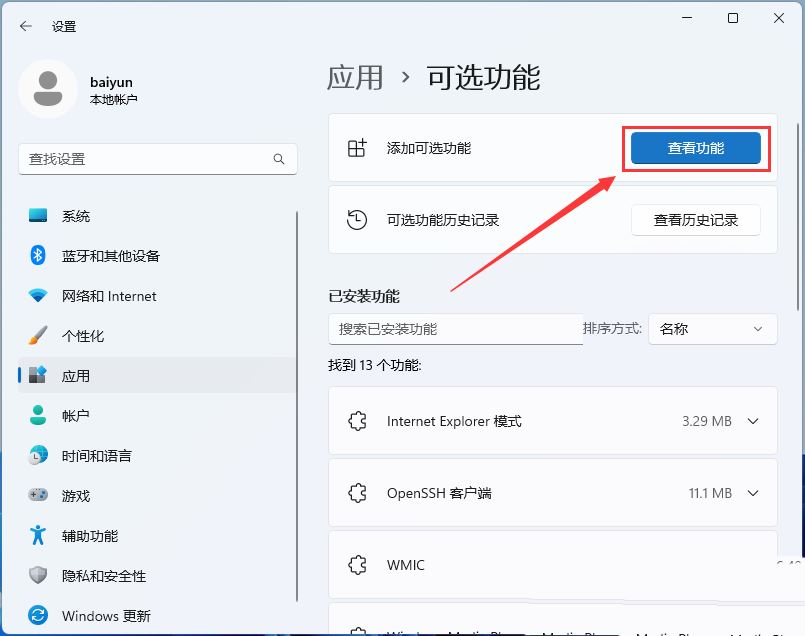The image size is (805, 636).
Task: Open the 排序方式 名称 dropdown
Action: click(712, 328)
